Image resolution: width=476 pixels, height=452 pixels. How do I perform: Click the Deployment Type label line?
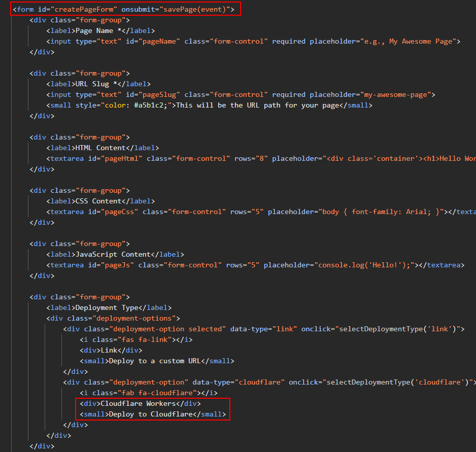click(x=109, y=307)
